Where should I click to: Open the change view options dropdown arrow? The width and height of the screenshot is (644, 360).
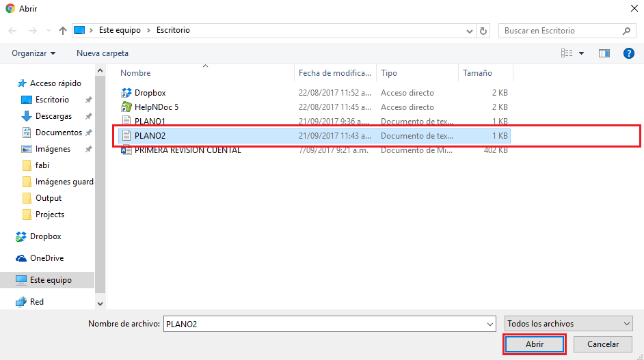(x=582, y=53)
